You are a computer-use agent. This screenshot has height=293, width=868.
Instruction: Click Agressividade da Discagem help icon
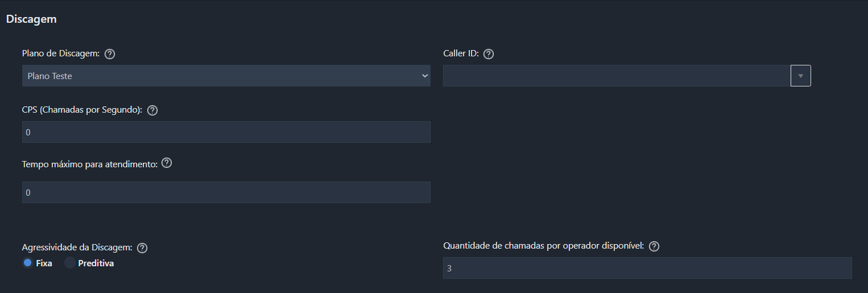click(143, 248)
